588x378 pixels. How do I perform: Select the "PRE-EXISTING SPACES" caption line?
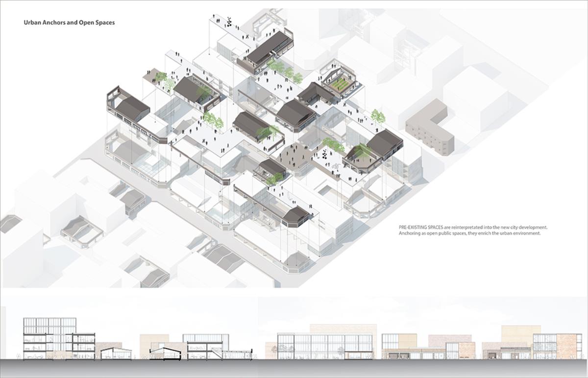(473, 228)
